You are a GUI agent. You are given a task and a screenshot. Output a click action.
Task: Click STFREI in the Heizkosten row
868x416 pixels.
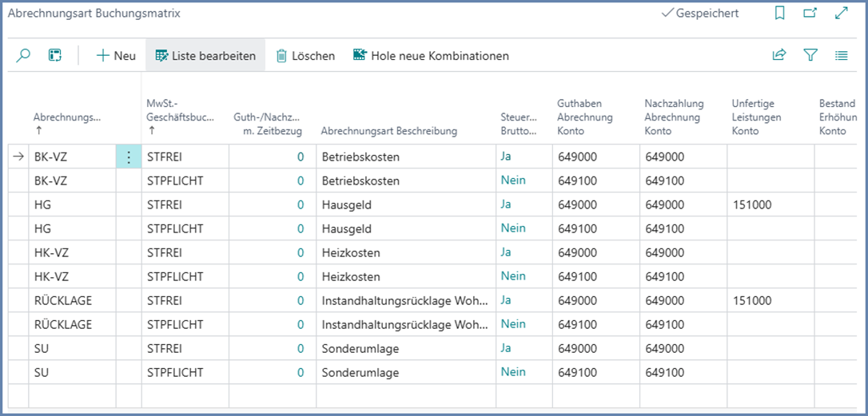(x=165, y=253)
